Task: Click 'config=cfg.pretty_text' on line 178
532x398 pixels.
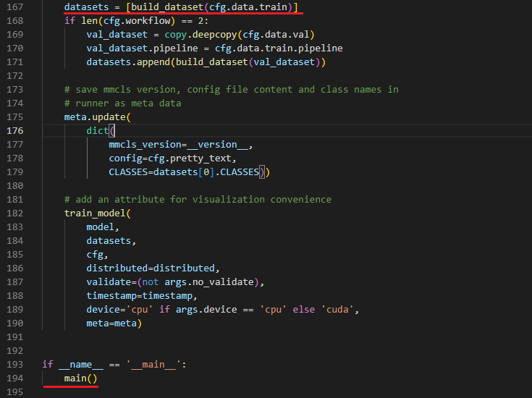Action: click(x=170, y=158)
